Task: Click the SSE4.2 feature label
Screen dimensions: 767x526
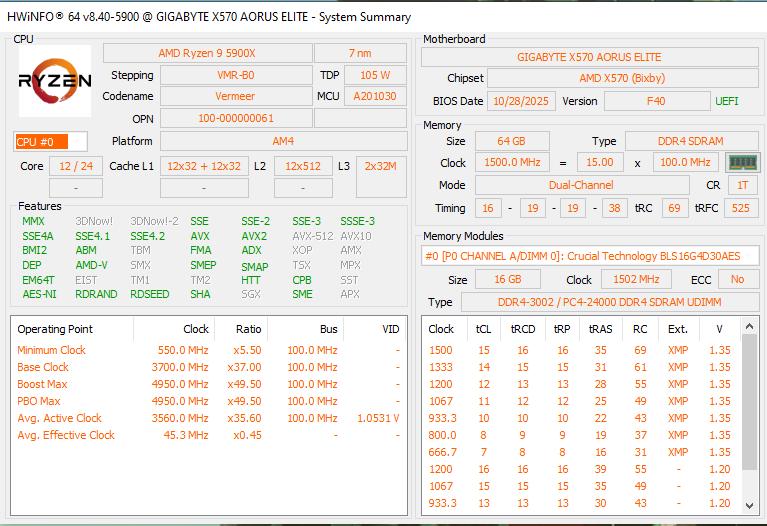Action: pyautogui.click(x=148, y=236)
